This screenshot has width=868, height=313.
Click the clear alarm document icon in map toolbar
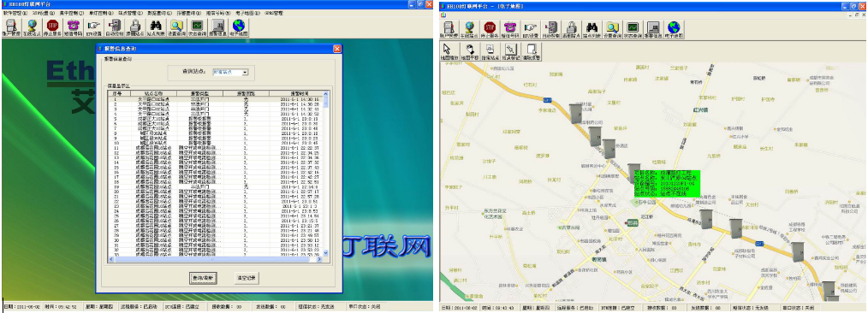coord(532,51)
